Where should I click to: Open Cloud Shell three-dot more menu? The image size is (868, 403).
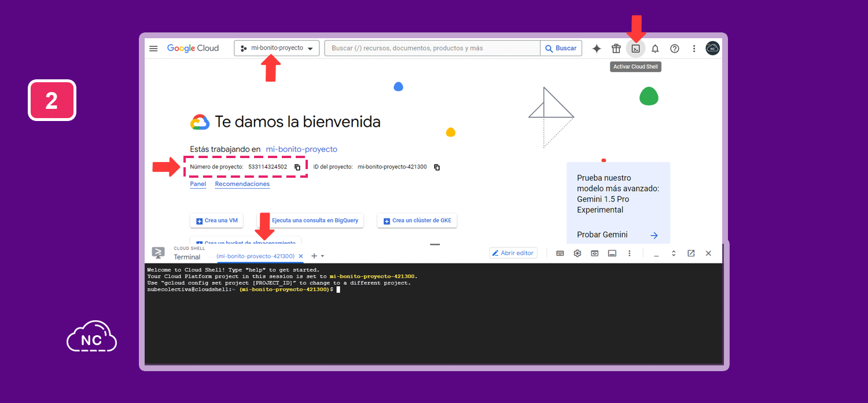pyautogui.click(x=629, y=253)
